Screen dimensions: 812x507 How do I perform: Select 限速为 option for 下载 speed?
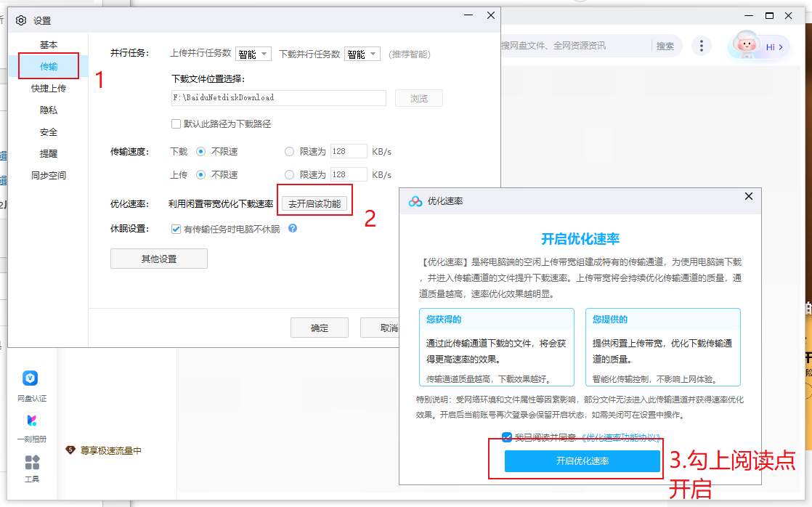(x=290, y=152)
